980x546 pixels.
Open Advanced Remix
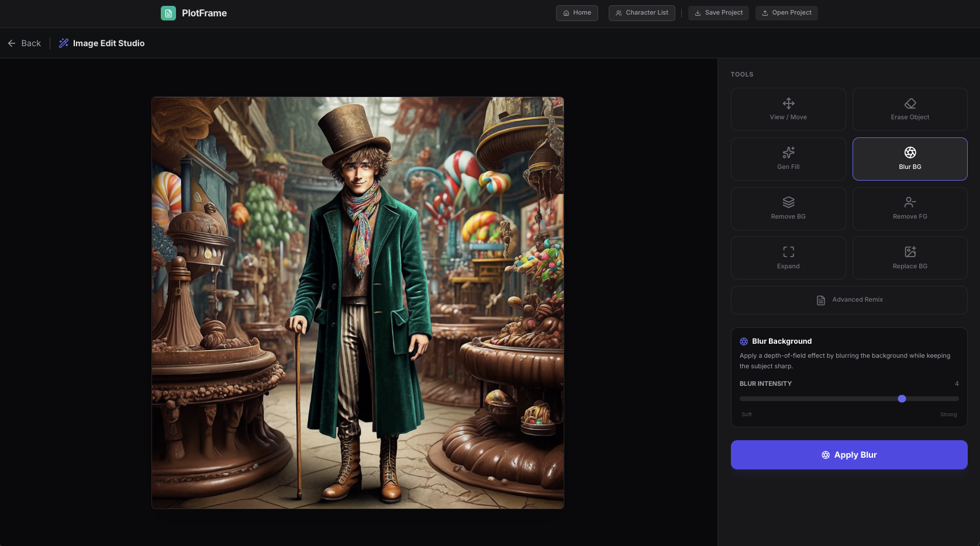click(x=849, y=300)
